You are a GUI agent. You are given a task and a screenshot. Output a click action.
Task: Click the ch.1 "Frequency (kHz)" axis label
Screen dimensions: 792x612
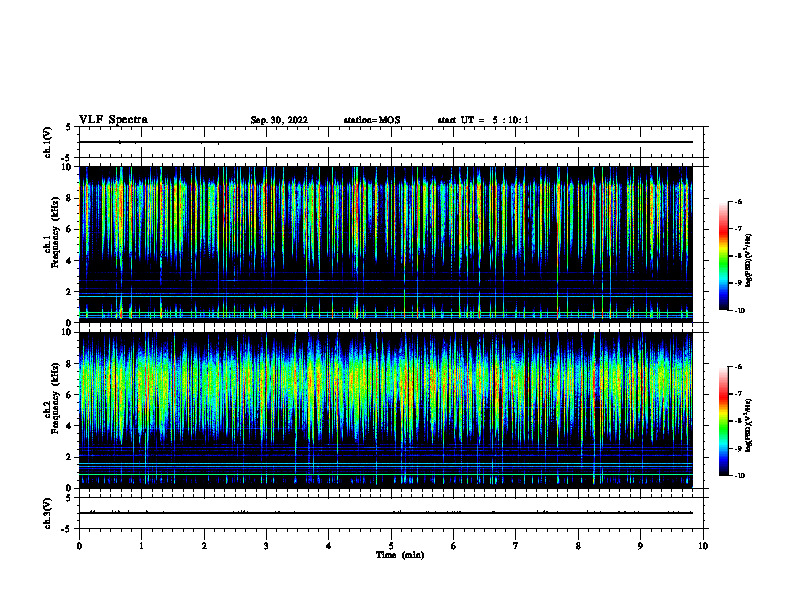pos(55,233)
